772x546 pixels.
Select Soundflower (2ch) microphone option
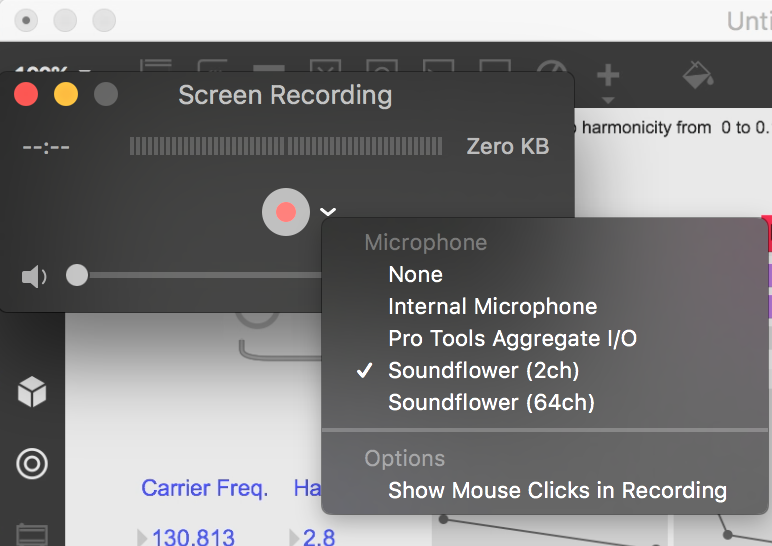click(x=483, y=370)
